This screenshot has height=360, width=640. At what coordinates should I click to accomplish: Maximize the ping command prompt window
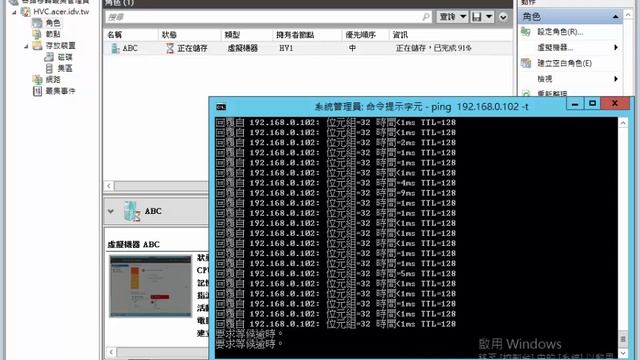point(592,104)
